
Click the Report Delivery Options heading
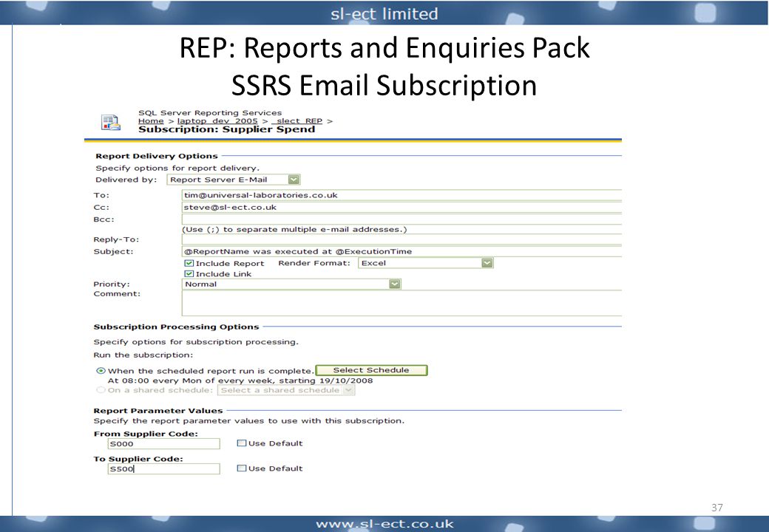[157, 156]
